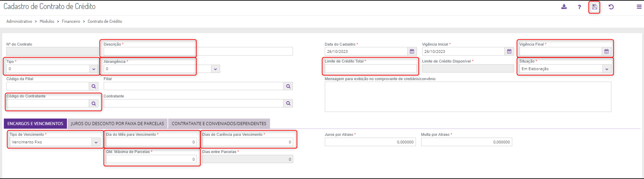Open calendar for Vigência Inicial
644x179 pixels.
[x=509, y=51]
